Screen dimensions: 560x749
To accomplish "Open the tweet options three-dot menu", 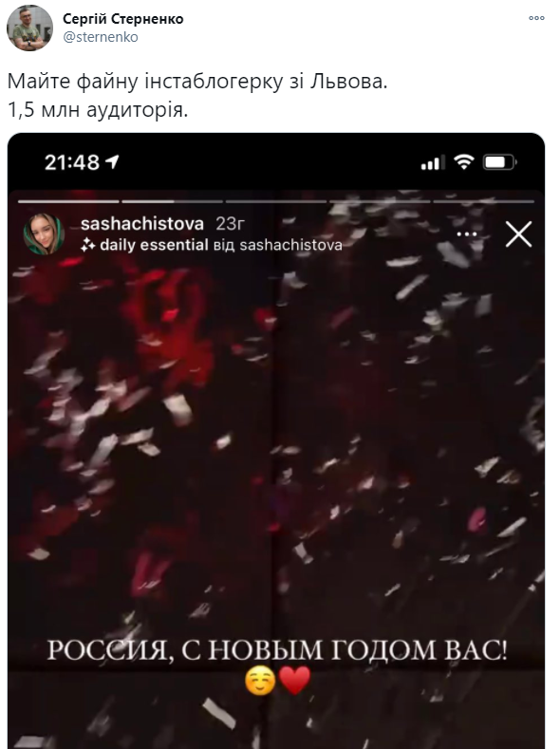I will pos(536,18).
